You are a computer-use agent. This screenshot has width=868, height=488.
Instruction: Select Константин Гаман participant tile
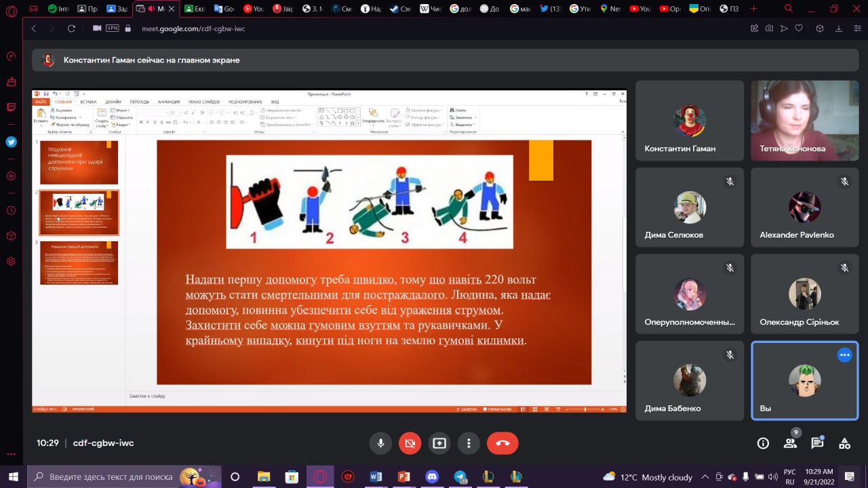point(690,121)
